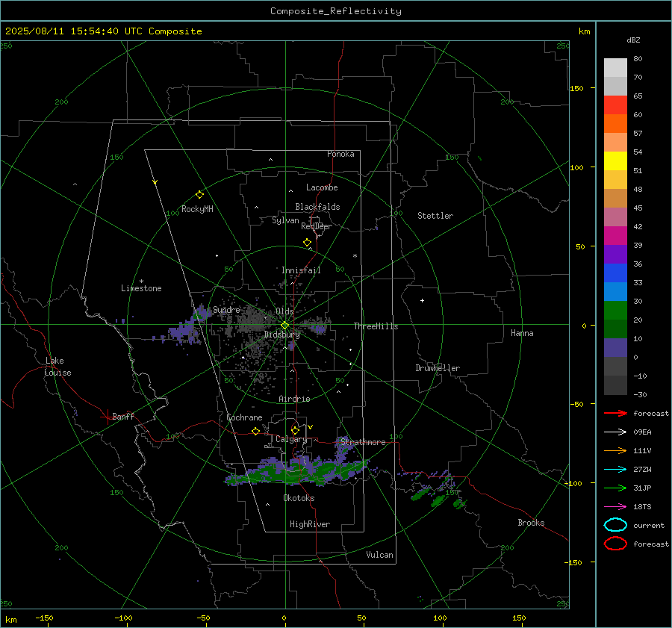Click the yellow diamond at the radar center

coord(284,326)
